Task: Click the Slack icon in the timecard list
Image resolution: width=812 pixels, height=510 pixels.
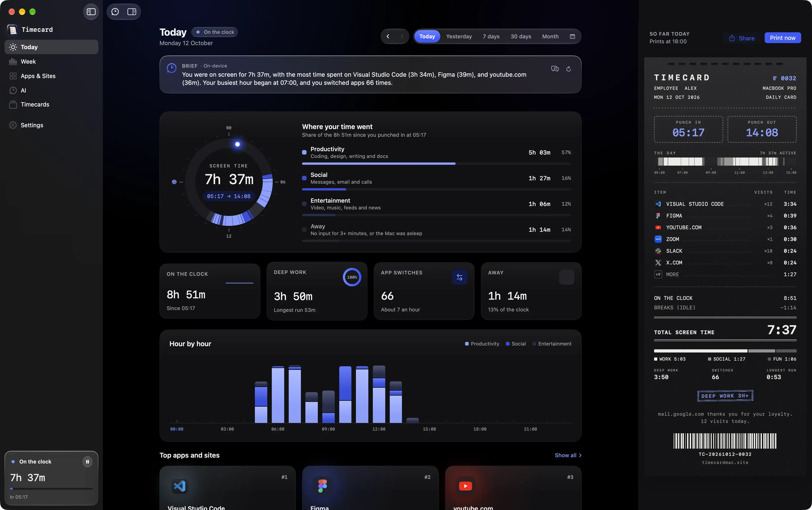Action: tap(658, 251)
